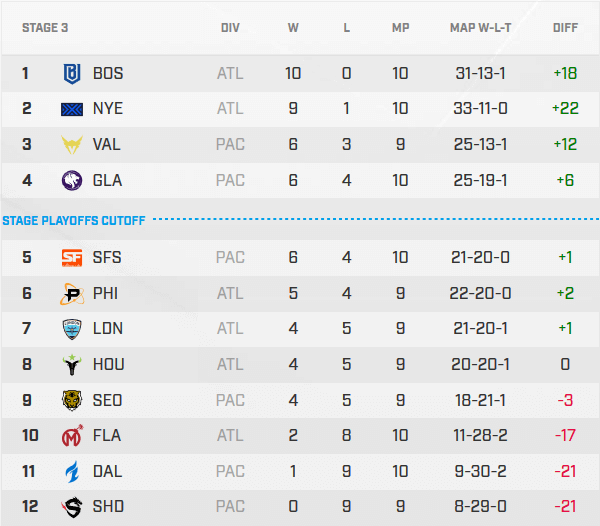Sort by the DIFF column header
Screen dimensions: 600x526
(565, 28)
